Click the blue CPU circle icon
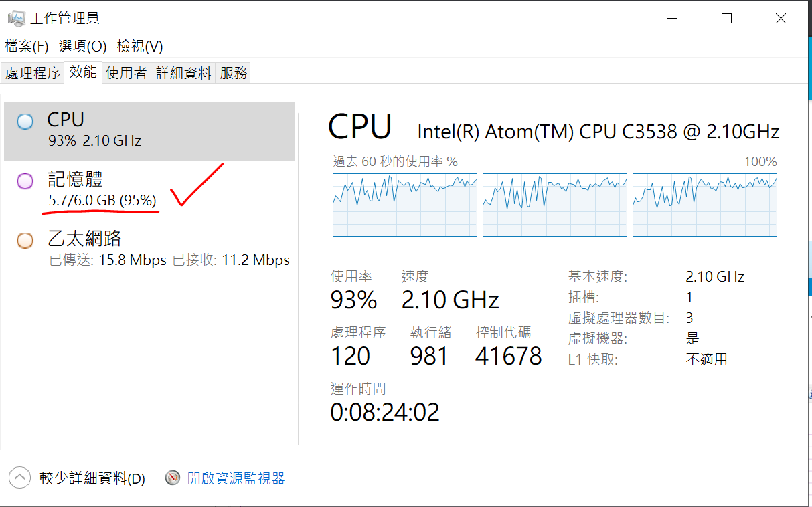 pyautogui.click(x=25, y=122)
